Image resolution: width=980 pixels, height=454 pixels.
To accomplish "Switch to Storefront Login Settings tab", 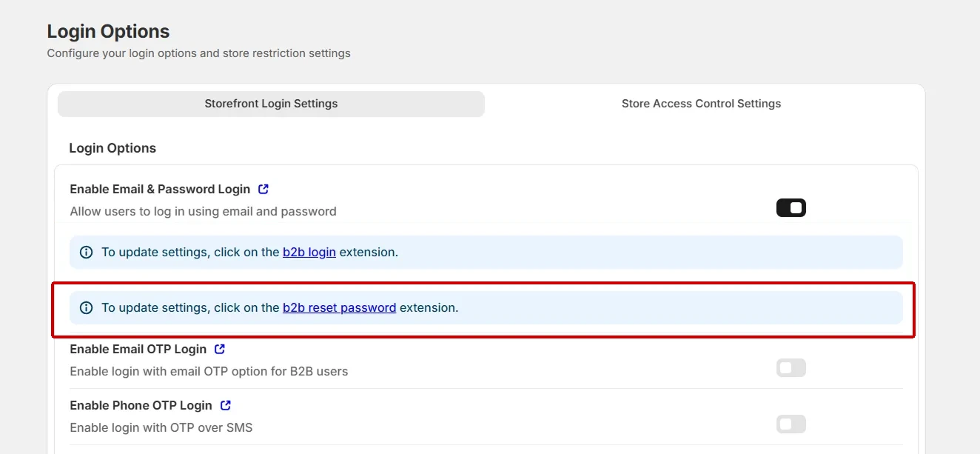I will point(271,104).
